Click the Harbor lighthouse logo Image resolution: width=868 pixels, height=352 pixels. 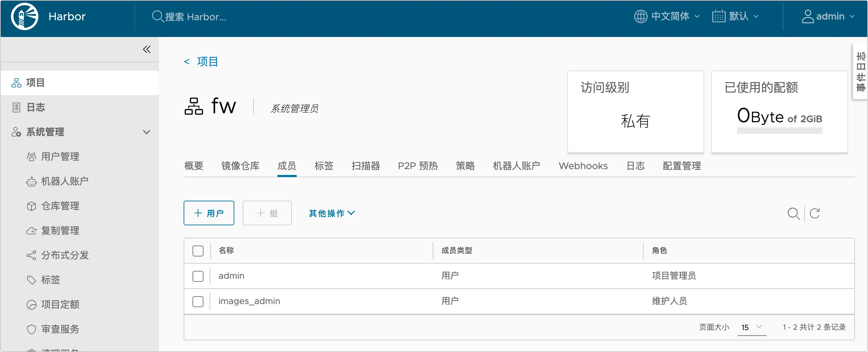(24, 16)
